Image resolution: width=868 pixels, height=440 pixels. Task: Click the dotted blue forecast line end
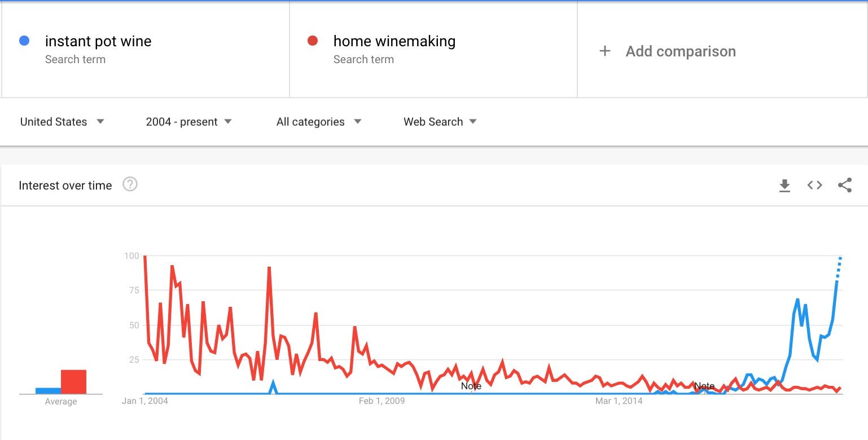[x=840, y=258]
